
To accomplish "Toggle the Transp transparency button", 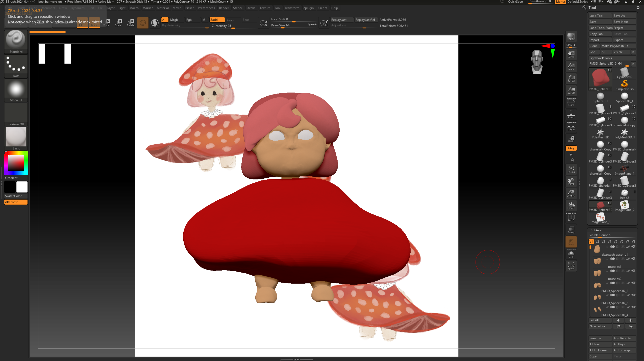I will point(571,229).
